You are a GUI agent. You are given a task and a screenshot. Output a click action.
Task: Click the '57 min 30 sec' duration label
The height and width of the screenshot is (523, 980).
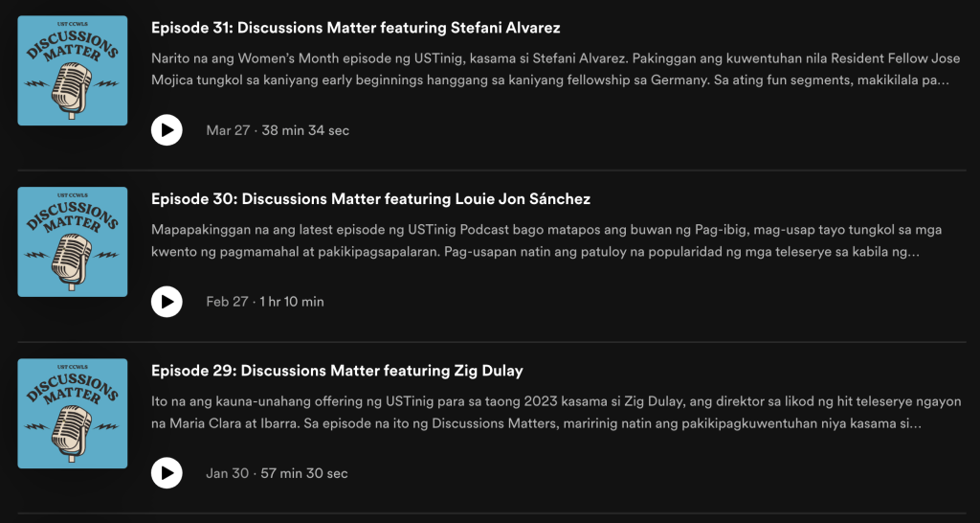(304, 473)
